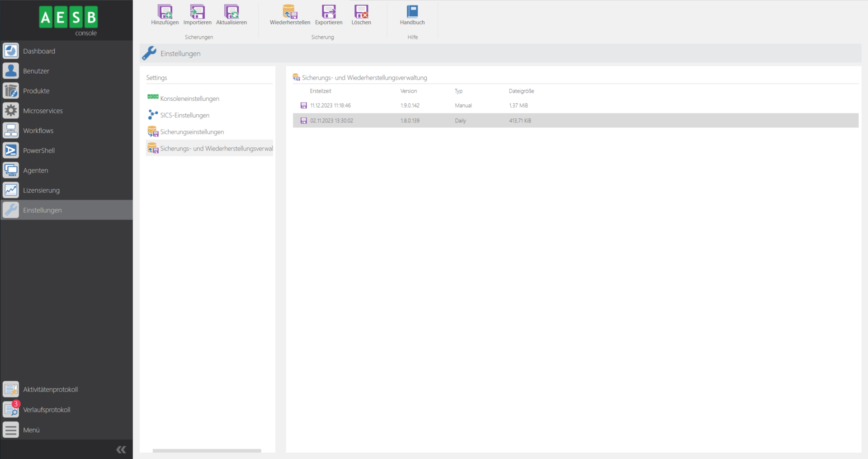Screen dimensions: 868x459
Task: Open the Dashboard sidebar item
Action: 39,51
